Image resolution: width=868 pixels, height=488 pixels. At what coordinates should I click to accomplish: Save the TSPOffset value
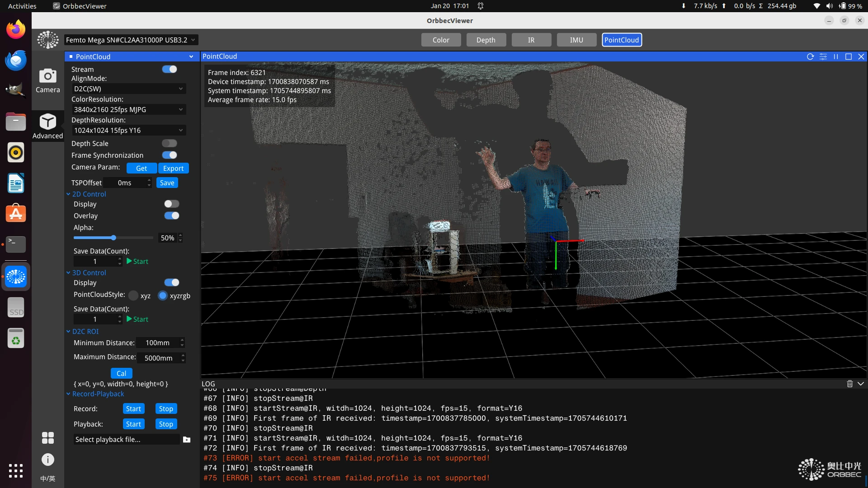(x=167, y=183)
